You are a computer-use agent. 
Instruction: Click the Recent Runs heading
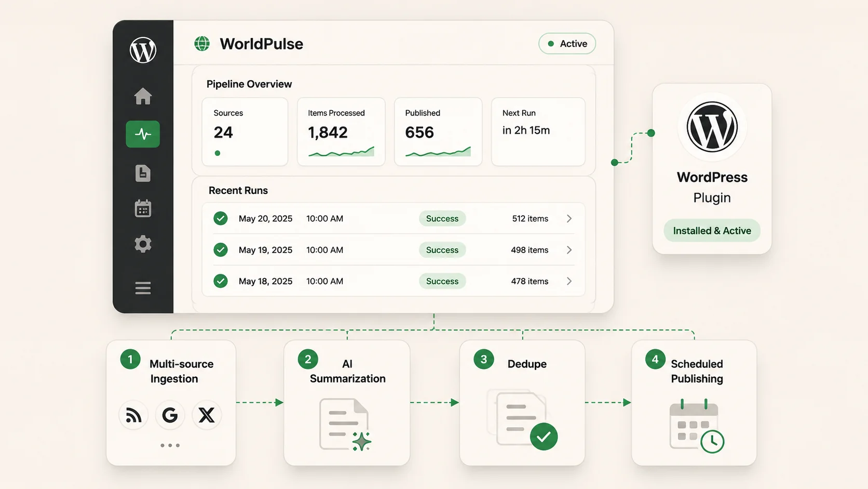tap(238, 191)
